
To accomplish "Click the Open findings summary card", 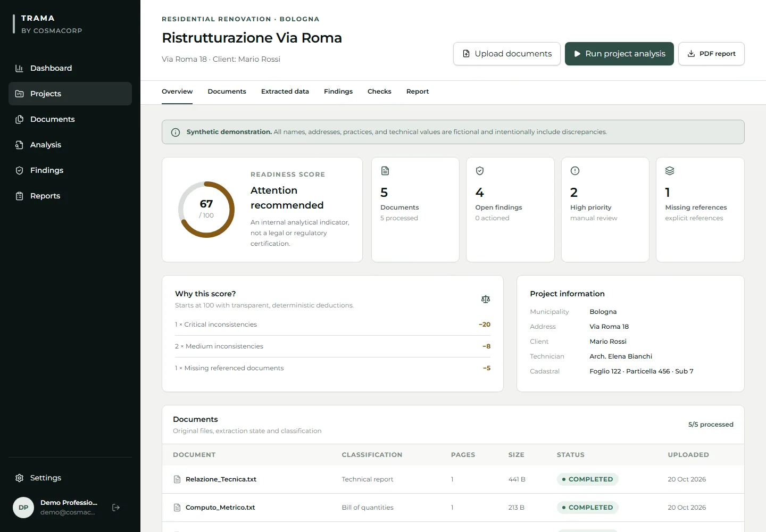I will [510, 210].
